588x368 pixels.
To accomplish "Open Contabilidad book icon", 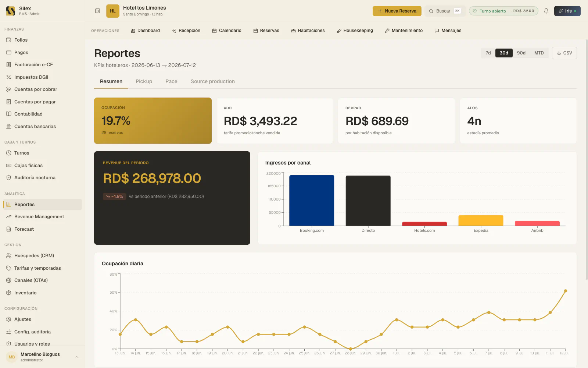I will pyautogui.click(x=8, y=114).
